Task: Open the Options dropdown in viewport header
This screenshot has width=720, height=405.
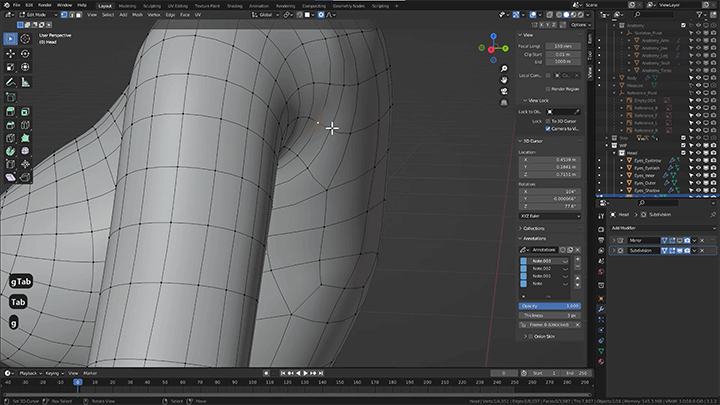Action: tap(580, 25)
